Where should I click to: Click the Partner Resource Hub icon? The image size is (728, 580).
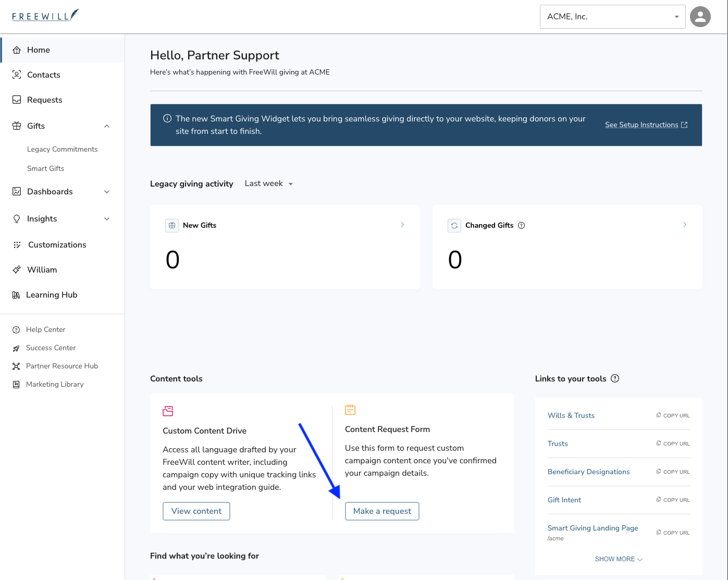pos(16,366)
